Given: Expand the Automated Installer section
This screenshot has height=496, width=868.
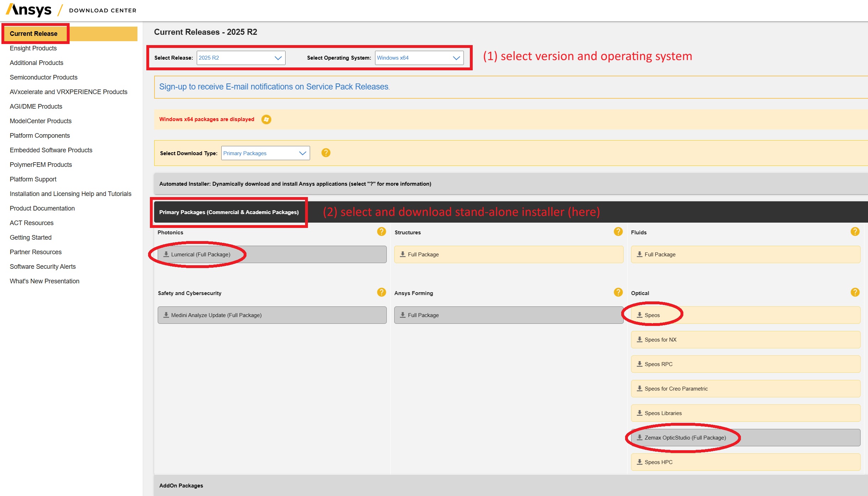Looking at the screenshot, I should 511,184.
